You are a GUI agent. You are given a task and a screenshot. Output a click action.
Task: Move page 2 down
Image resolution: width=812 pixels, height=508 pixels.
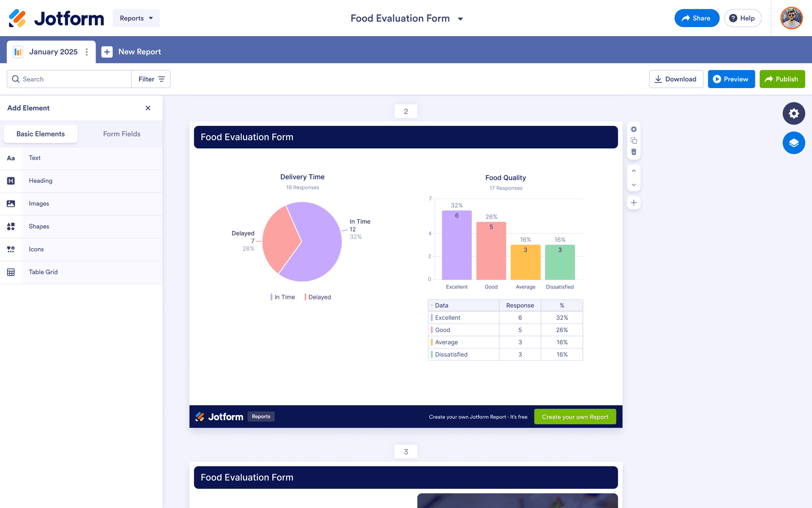tap(634, 185)
